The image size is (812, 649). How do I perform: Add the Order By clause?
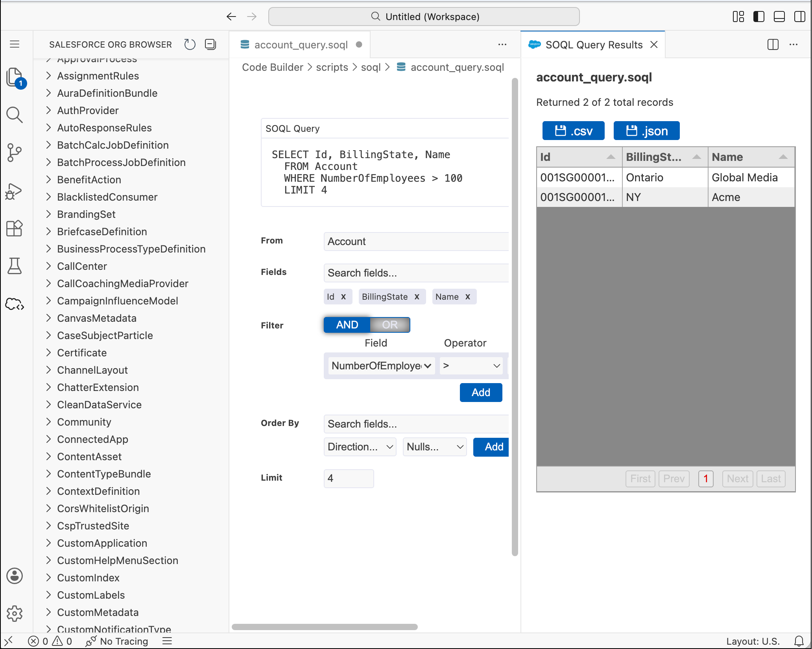click(x=492, y=447)
